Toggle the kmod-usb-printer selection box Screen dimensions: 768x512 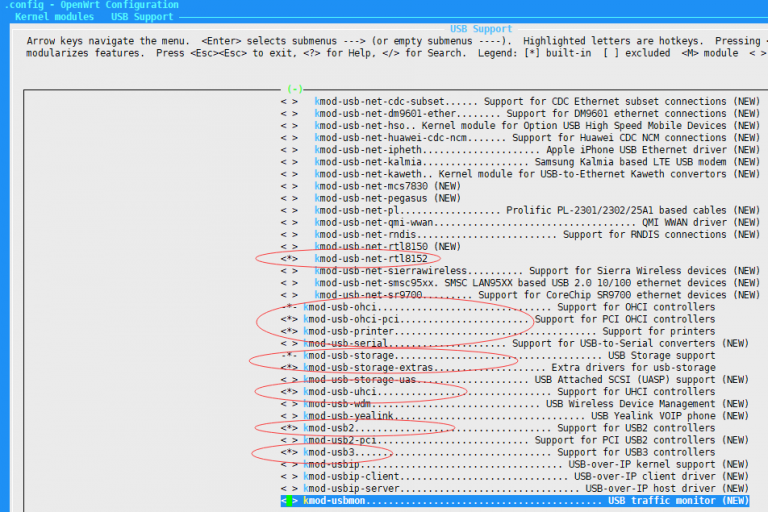click(289, 331)
